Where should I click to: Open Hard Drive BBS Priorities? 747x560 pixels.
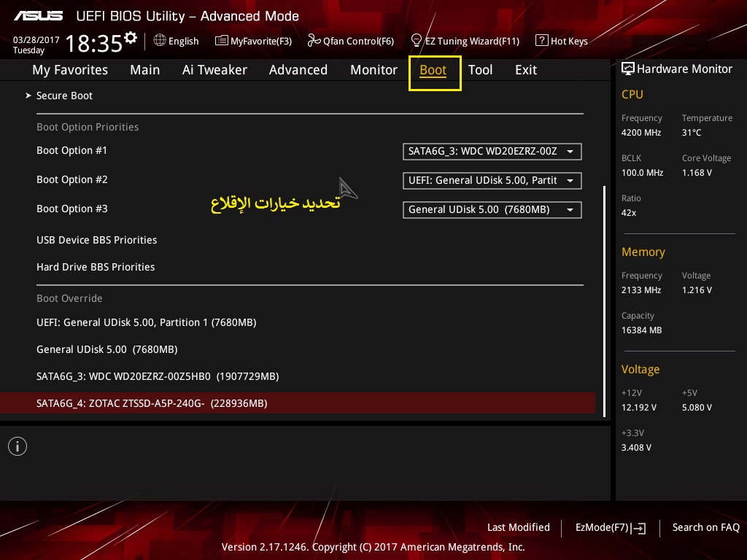pyautogui.click(x=96, y=267)
